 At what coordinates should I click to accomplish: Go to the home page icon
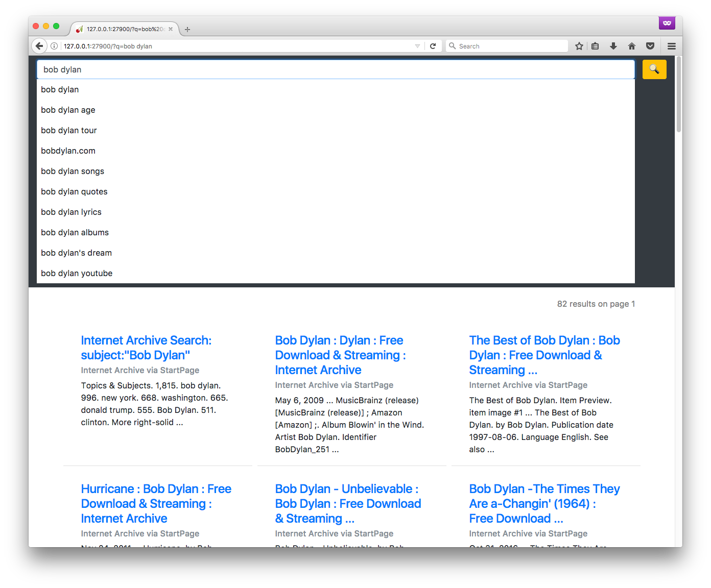(x=632, y=46)
